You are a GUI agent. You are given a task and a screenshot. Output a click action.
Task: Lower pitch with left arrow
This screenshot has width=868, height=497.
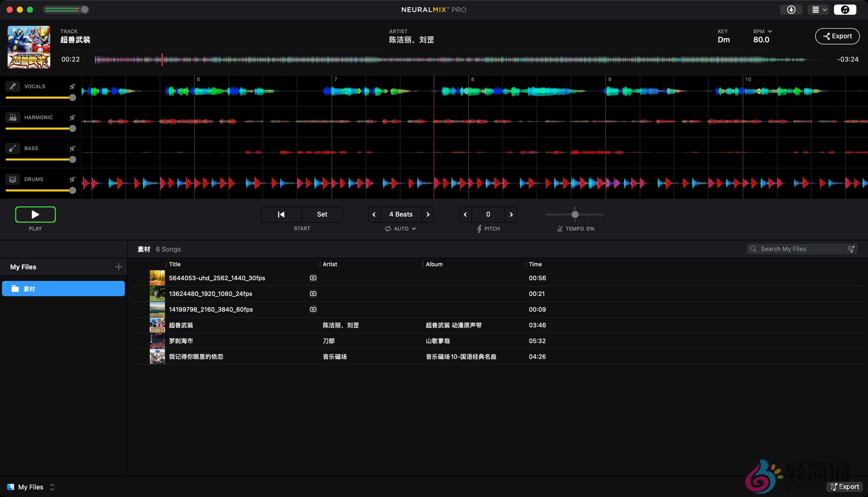[x=465, y=214]
